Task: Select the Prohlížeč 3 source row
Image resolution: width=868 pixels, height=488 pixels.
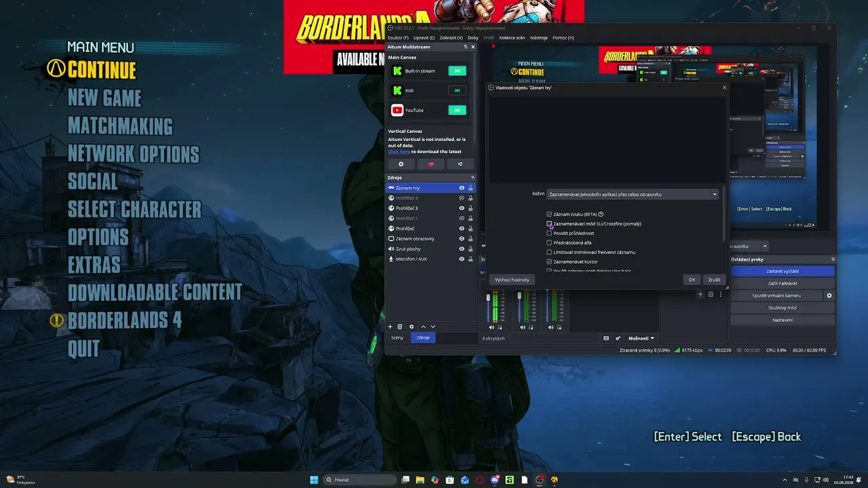Action: click(x=431, y=208)
